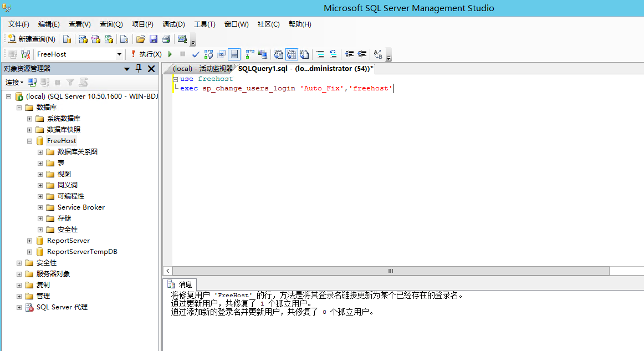This screenshot has width=644, height=351.
Task: Collapse the 数据库 folder
Action: (19, 108)
